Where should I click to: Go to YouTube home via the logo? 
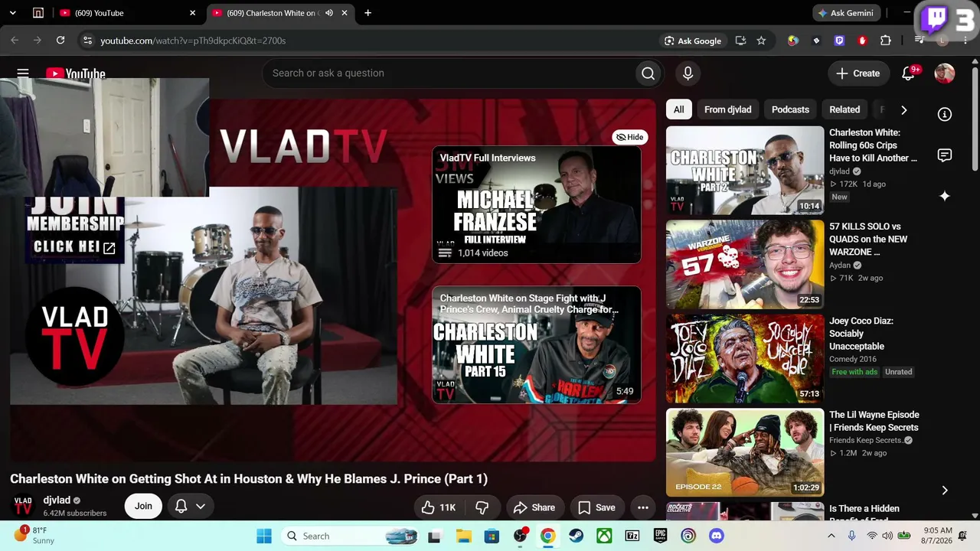[76, 73]
